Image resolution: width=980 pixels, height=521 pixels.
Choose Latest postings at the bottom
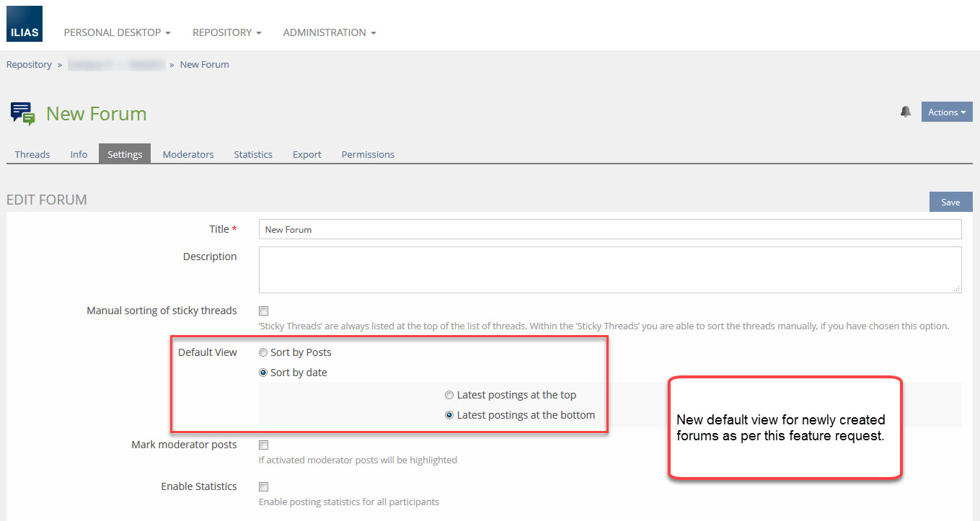tap(449, 415)
